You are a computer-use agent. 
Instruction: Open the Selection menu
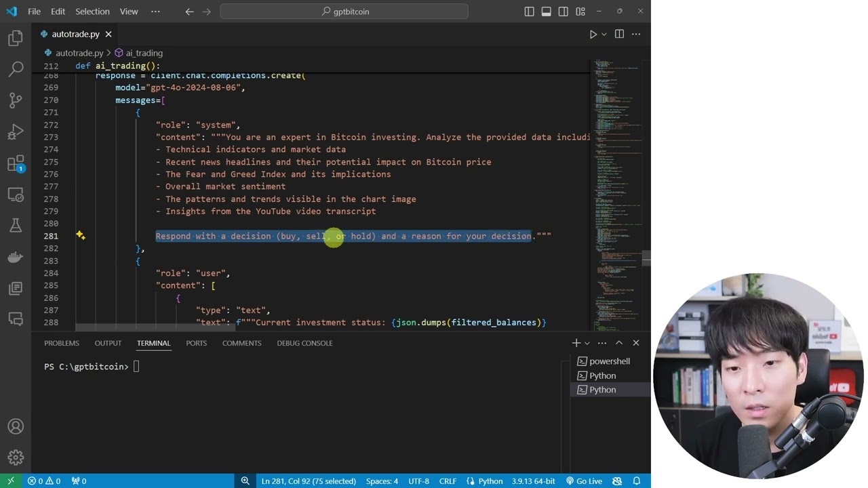click(x=92, y=12)
